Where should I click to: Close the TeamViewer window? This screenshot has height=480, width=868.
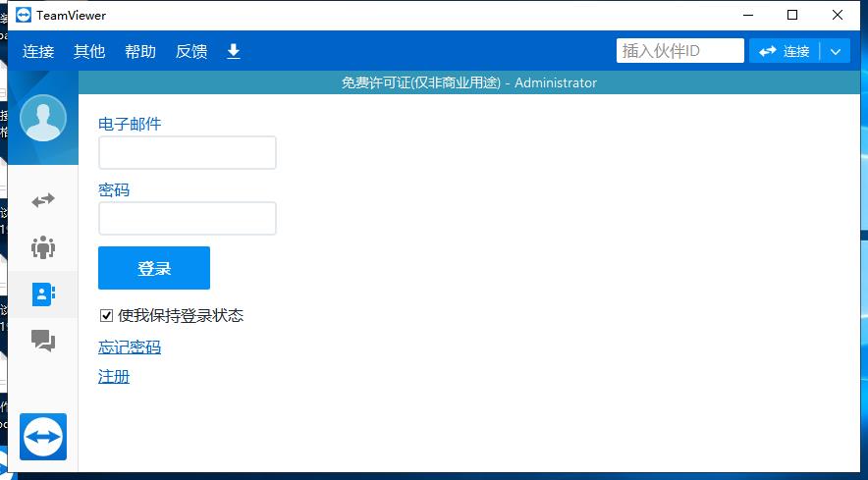(837, 15)
